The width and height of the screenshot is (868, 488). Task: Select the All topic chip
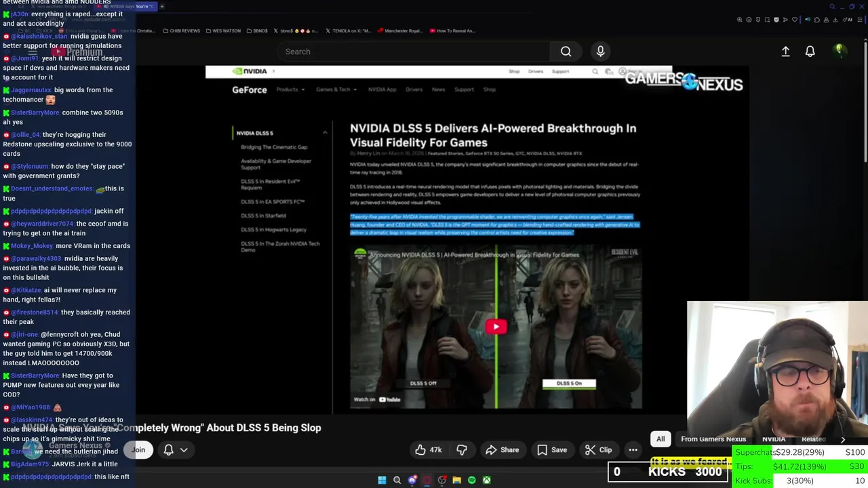[x=660, y=439]
